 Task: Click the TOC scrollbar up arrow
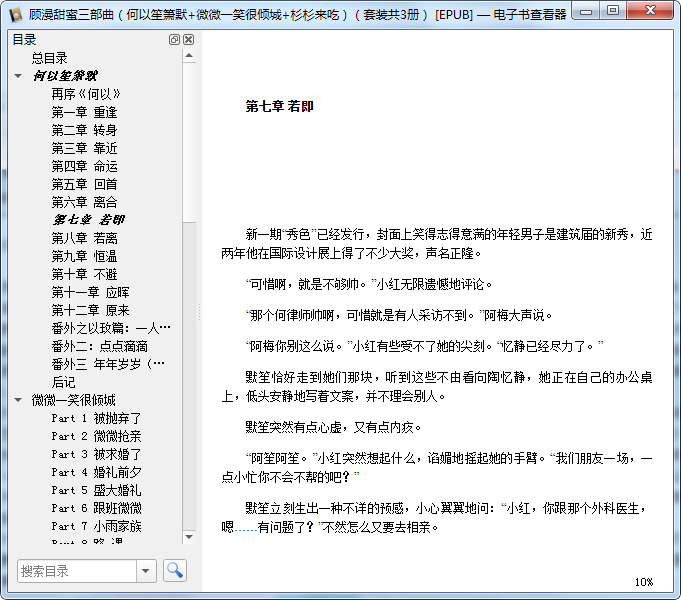189,56
